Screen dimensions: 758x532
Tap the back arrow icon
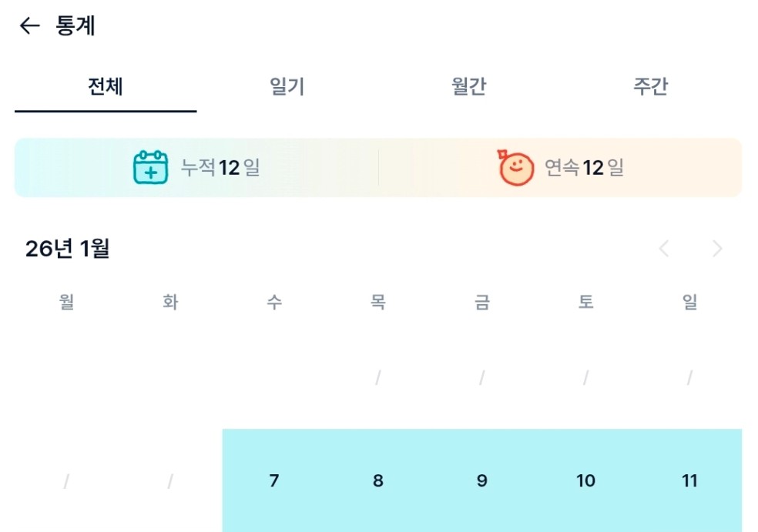coord(29,26)
